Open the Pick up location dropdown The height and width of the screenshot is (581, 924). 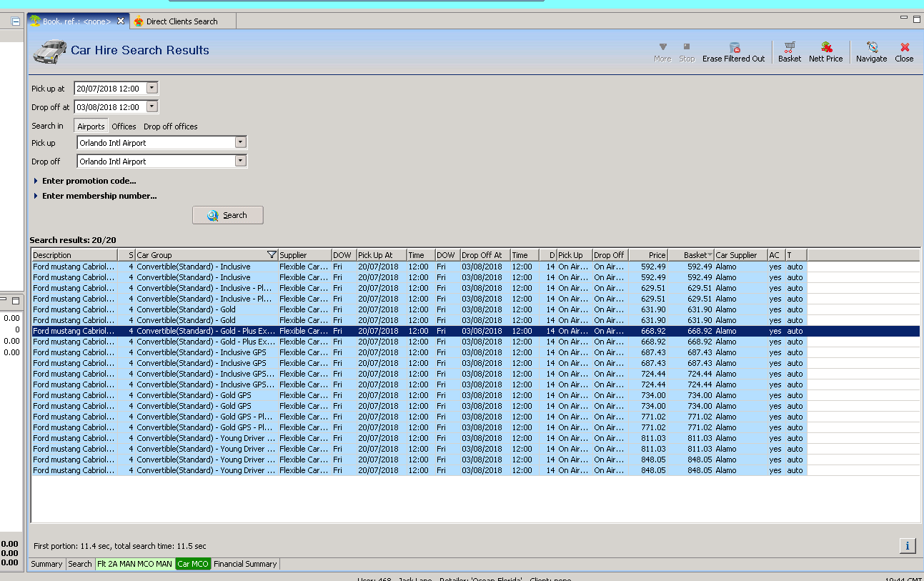pyautogui.click(x=241, y=142)
